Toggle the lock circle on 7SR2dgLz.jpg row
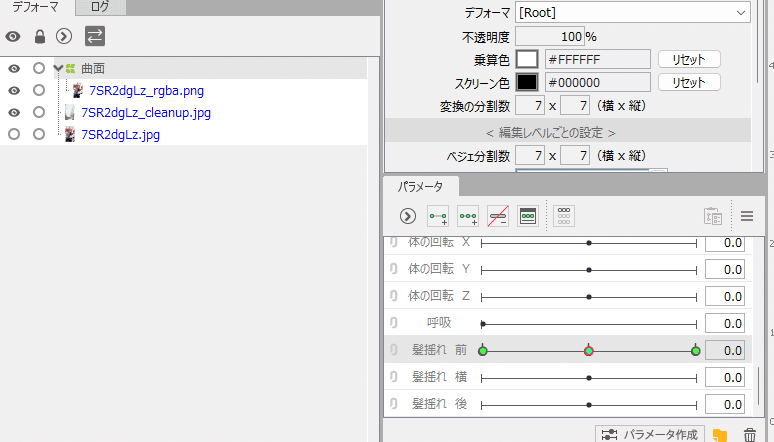The image size is (774, 442). point(39,134)
